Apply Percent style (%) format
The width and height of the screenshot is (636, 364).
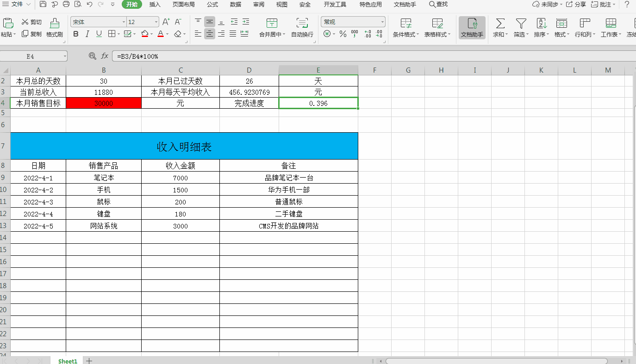click(x=343, y=34)
